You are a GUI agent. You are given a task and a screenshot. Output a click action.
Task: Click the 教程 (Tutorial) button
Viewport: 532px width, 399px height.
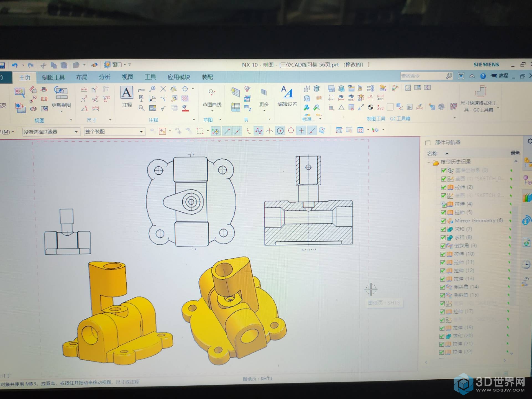[499, 76]
